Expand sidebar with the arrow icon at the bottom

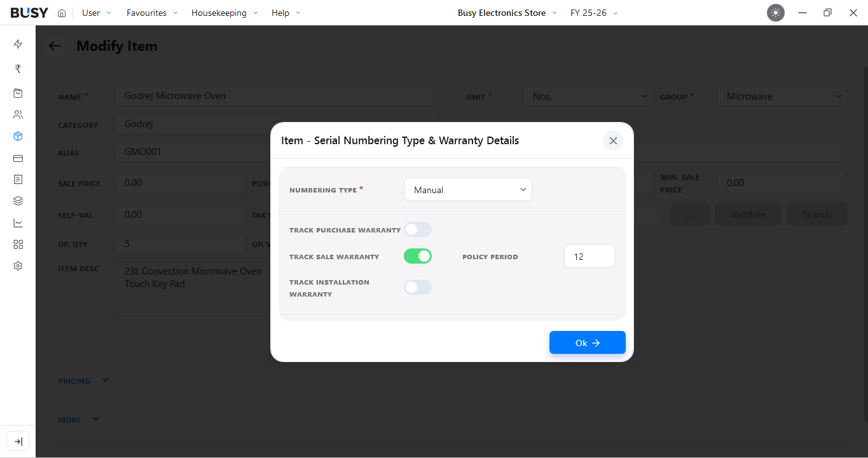(x=18, y=441)
